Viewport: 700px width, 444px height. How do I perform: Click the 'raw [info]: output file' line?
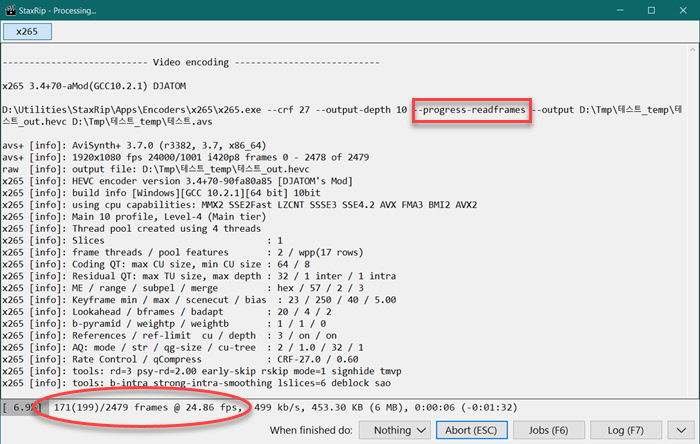tap(156, 169)
